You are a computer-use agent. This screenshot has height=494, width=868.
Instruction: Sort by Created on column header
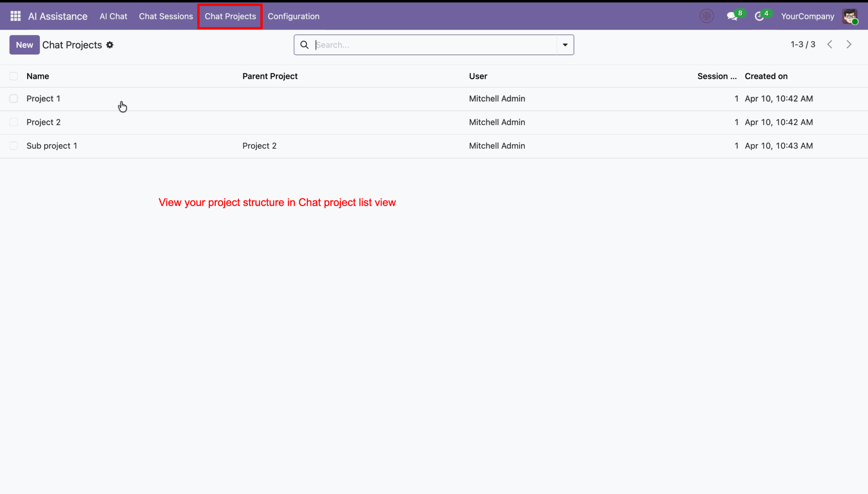[x=766, y=76]
